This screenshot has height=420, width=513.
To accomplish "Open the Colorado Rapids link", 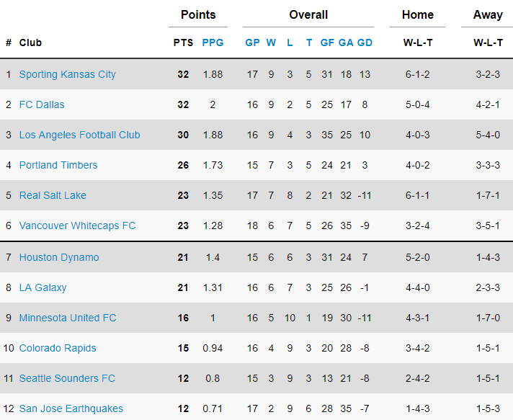I will 58,348.
